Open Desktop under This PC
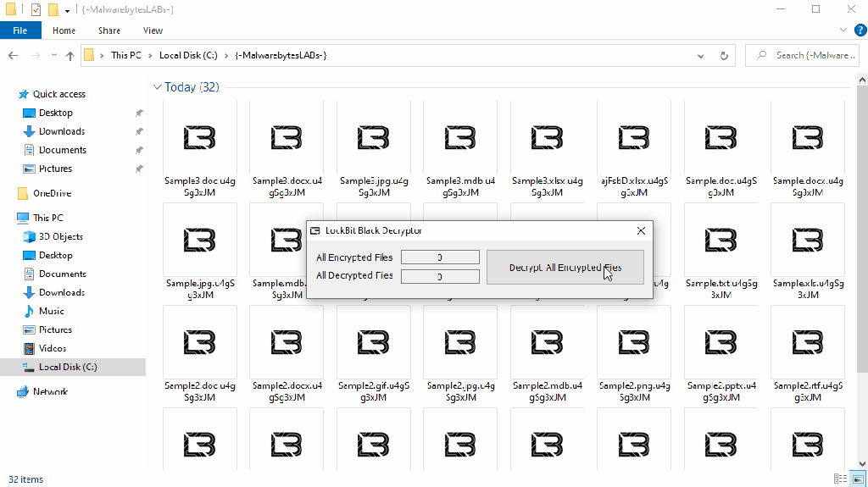 coord(55,255)
